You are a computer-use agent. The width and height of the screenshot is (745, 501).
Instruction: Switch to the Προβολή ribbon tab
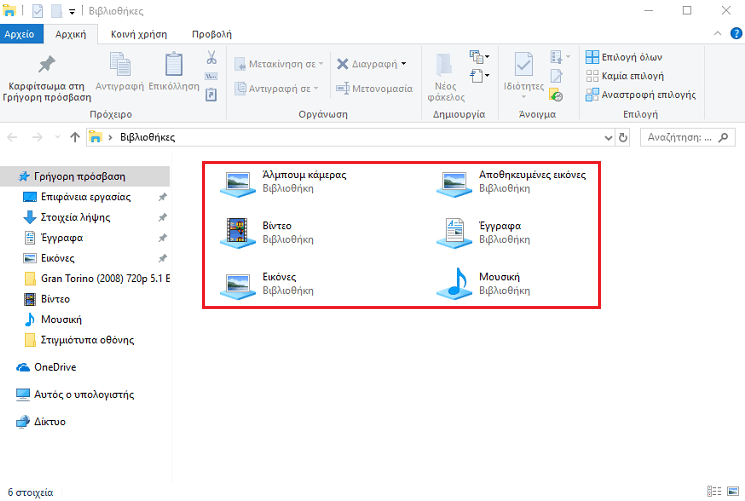(x=212, y=34)
